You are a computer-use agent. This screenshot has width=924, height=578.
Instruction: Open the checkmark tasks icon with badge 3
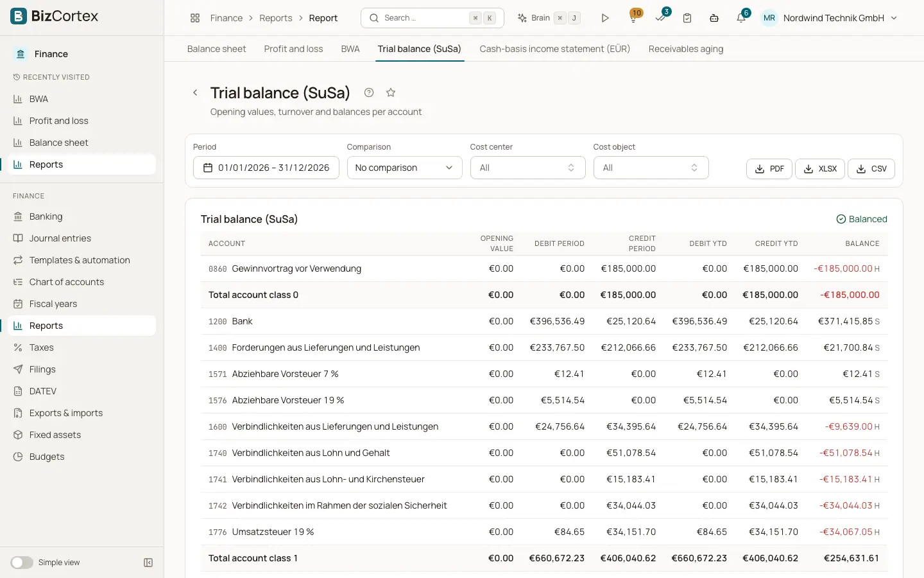(661, 17)
